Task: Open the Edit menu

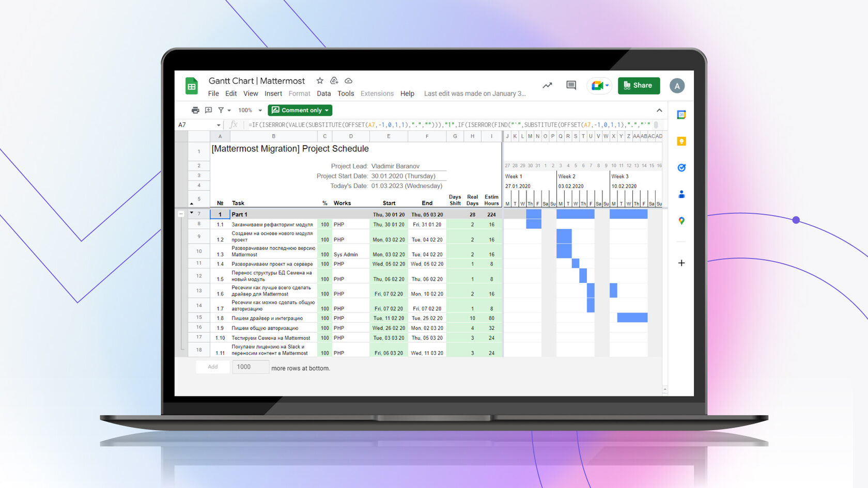Action: [231, 93]
